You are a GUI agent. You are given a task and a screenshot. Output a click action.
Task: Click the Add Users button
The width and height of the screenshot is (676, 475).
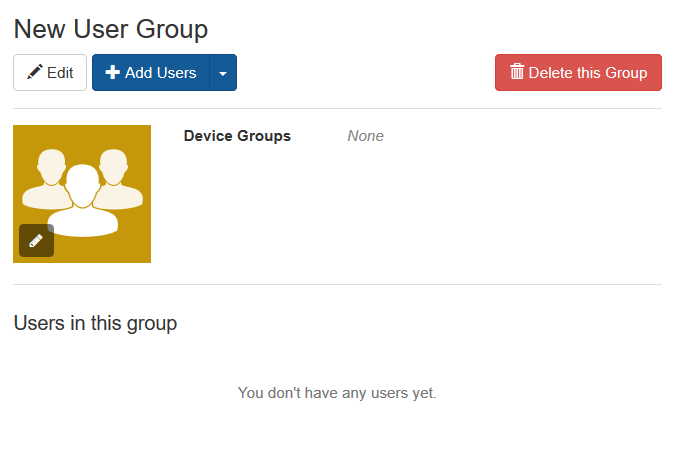click(x=151, y=72)
